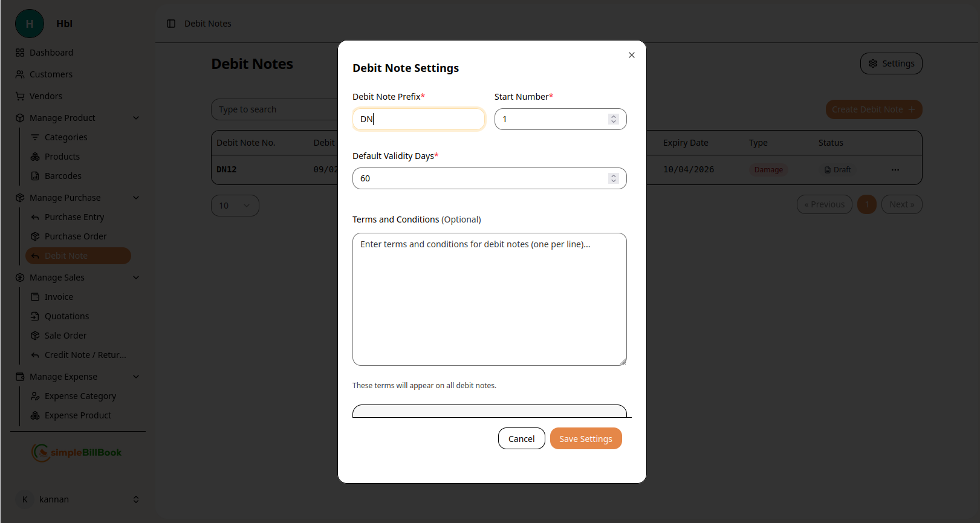Collapse the Manage Purchase chevron
This screenshot has width=980, height=523.
tap(136, 198)
